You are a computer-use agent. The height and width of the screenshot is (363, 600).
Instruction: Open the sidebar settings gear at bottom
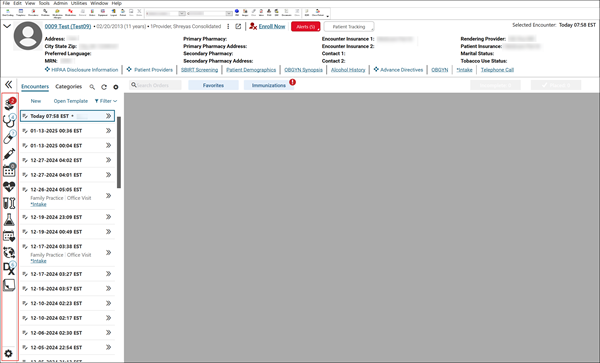pyautogui.click(x=8, y=353)
